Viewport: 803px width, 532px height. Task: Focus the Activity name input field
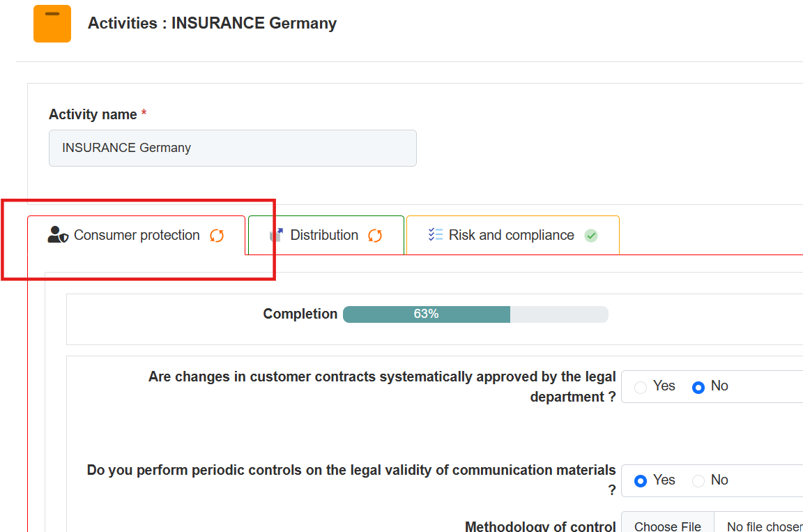coord(232,148)
